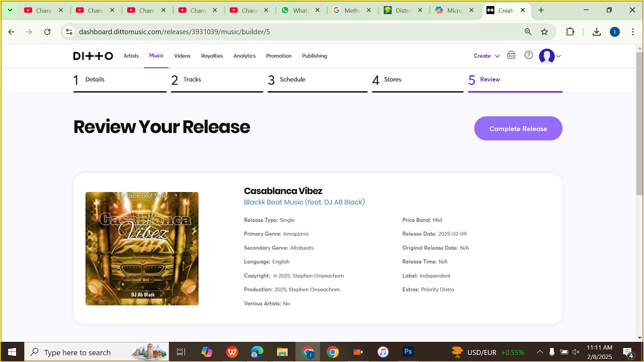Viewport: 644px width, 362px height.
Task: Open Microsoft Edge from the taskbar
Action: tap(257, 352)
